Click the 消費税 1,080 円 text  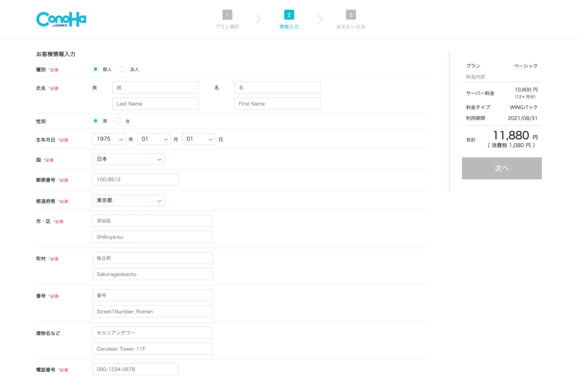(511, 146)
